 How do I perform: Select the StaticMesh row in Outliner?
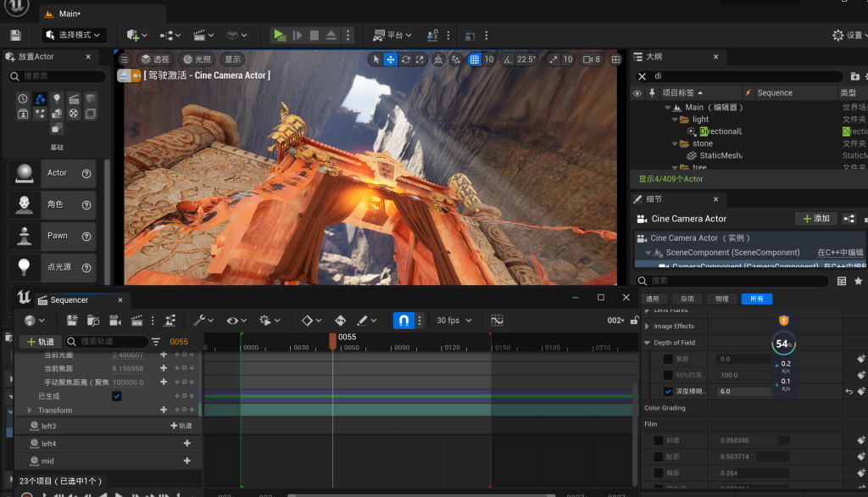(721, 156)
